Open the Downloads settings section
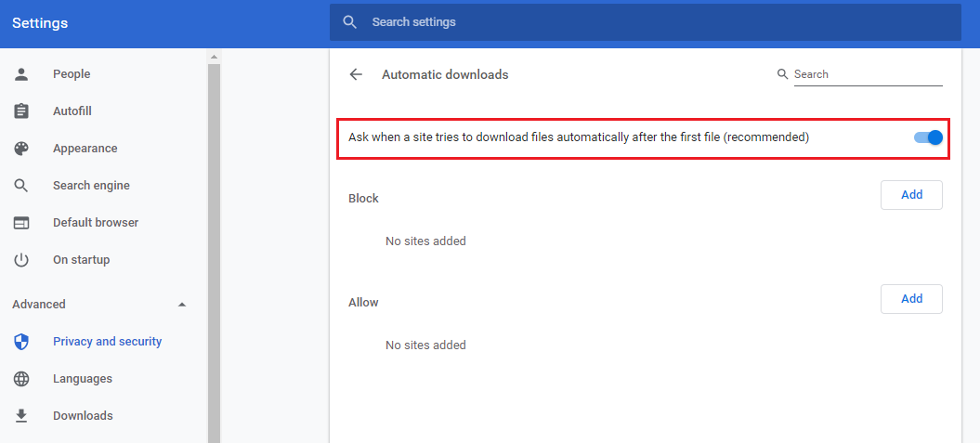Image resolution: width=980 pixels, height=443 pixels. (x=83, y=416)
